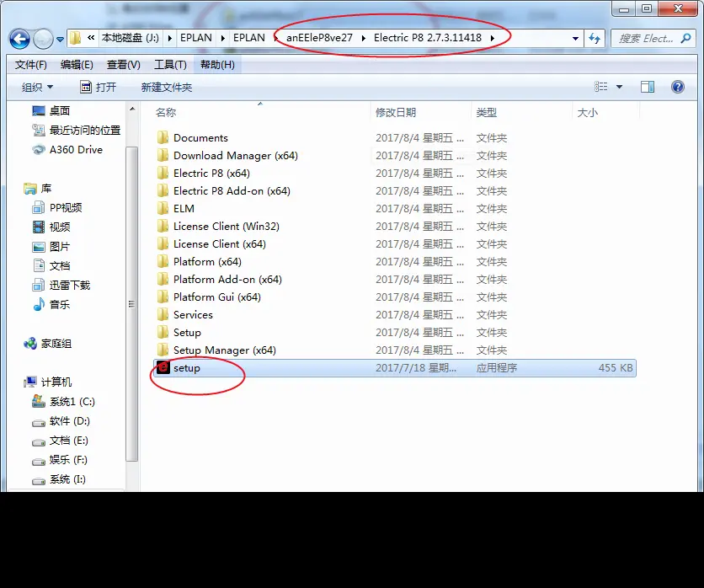Screen dimensions: 704x588
Task: Open PP视频 library
Action: coord(57,207)
